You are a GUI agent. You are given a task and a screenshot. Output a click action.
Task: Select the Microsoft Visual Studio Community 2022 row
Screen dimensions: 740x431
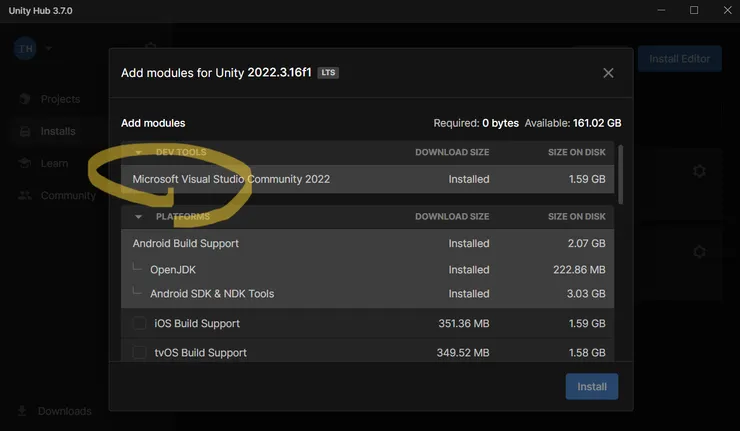click(231, 179)
